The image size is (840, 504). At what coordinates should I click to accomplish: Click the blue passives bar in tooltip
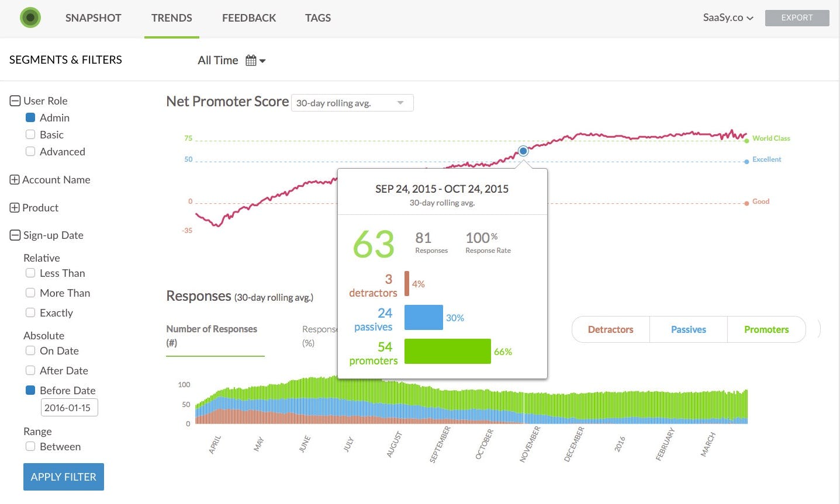tap(424, 318)
